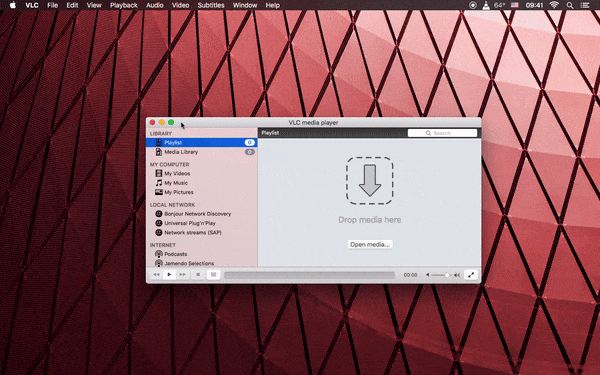The image size is (600, 375).
Task: Click the MY COMPUTER section header
Action: (x=170, y=165)
